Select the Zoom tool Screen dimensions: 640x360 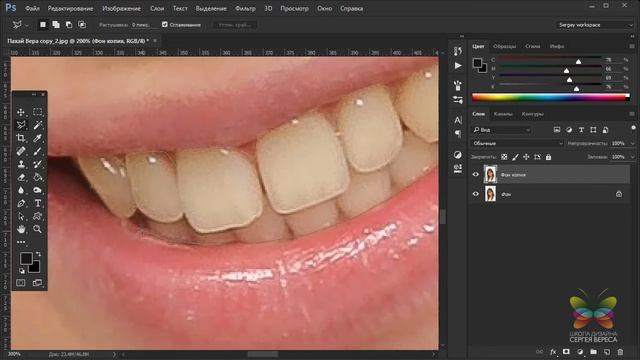[x=38, y=229]
